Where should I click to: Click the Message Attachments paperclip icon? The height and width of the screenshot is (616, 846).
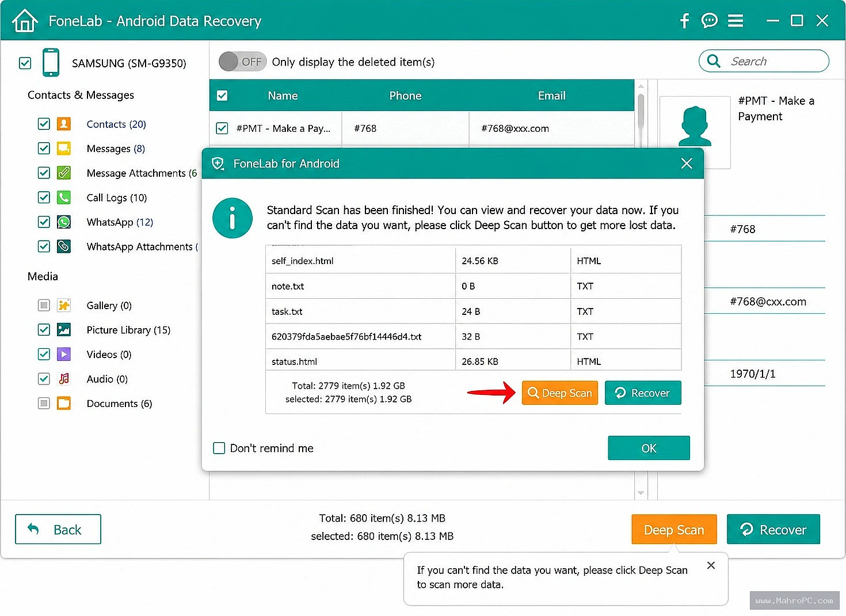[x=64, y=173]
